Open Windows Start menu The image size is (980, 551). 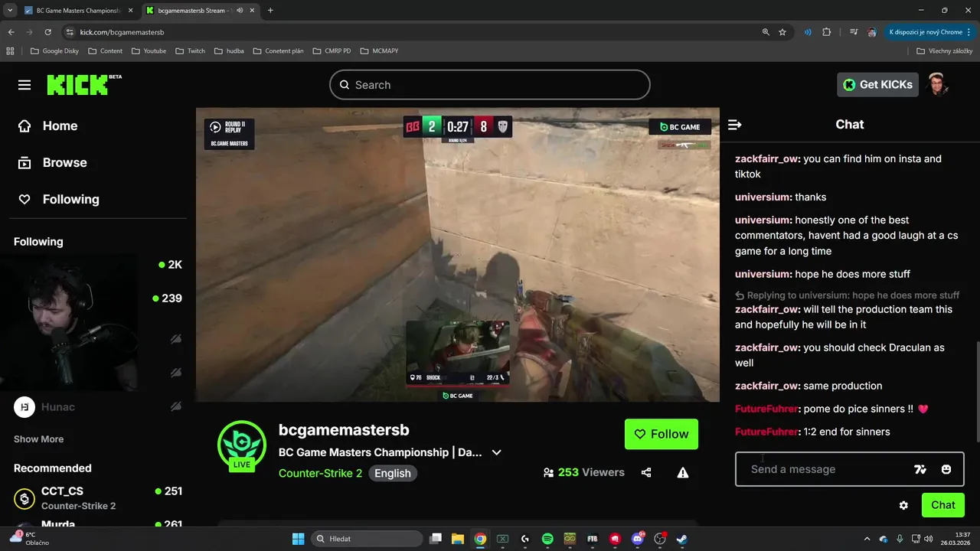click(298, 539)
